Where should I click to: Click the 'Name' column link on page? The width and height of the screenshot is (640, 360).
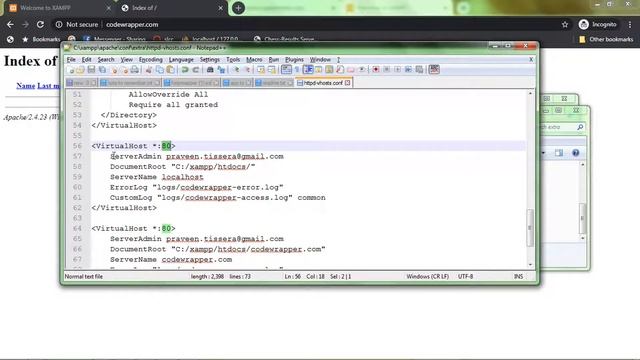[25, 86]
